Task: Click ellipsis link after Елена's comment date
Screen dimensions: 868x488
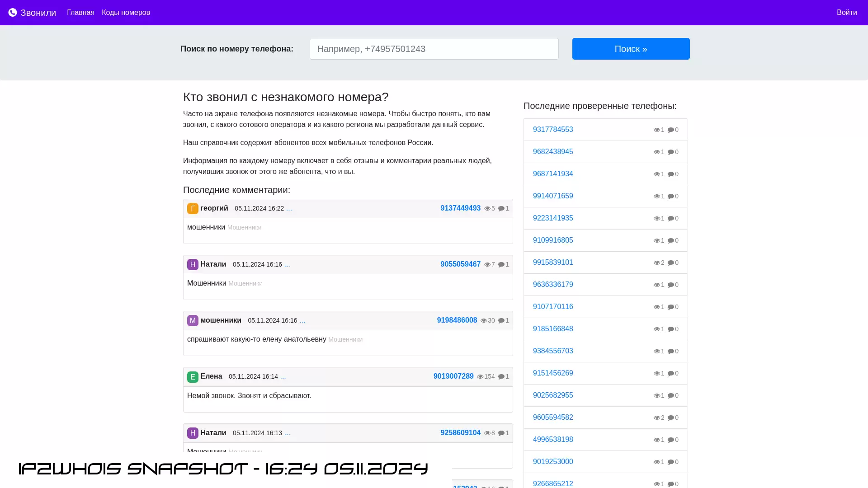Action: tap(283, 376)
